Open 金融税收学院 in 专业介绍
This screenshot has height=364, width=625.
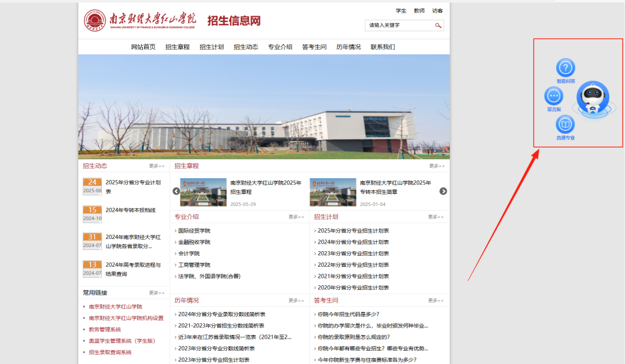coord(194,242)
